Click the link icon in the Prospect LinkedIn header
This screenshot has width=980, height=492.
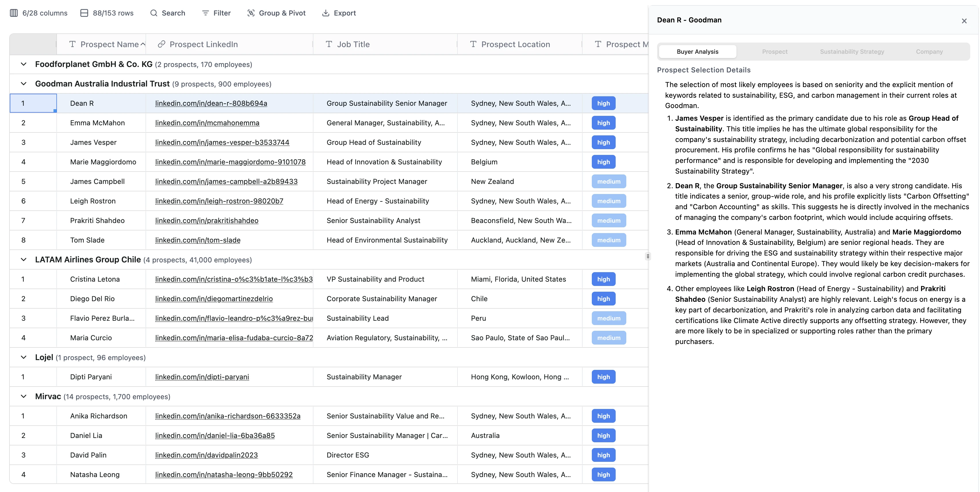click(162, 44)
